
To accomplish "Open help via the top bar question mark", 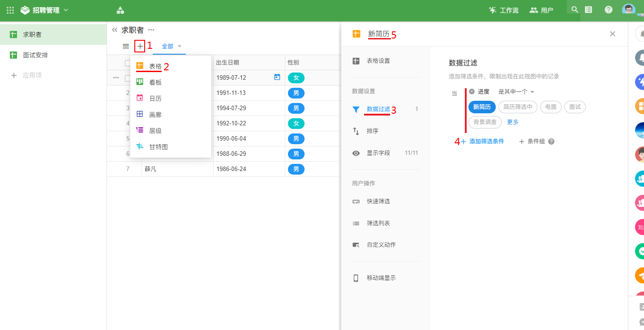I will click(x=609, y=9).
